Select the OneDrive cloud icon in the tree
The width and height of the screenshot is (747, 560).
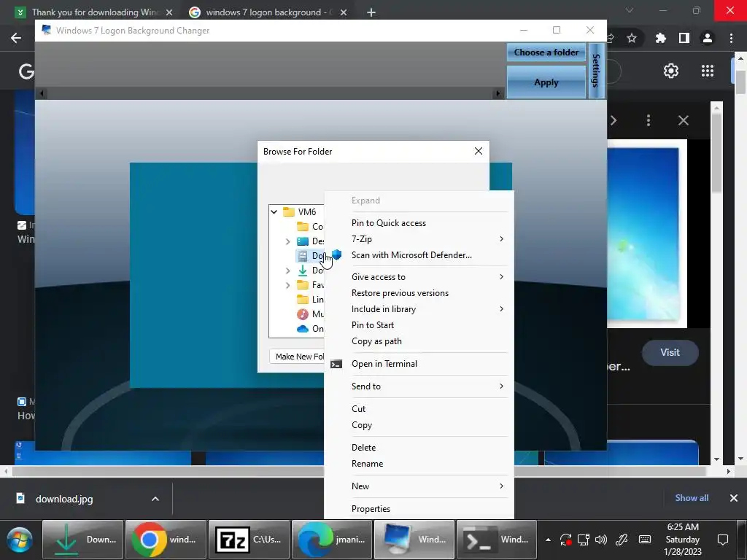tap(303, 329)
